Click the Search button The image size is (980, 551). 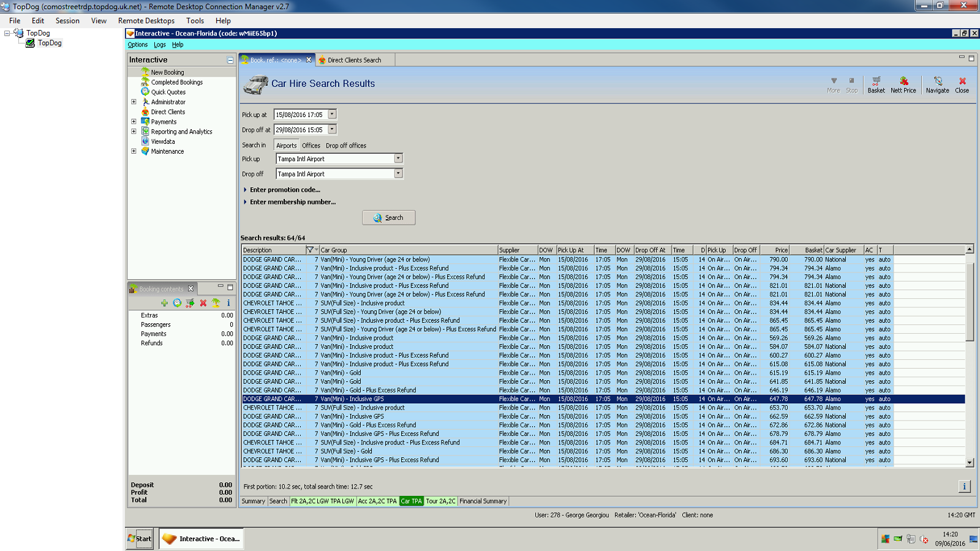[x=388, y=217]
